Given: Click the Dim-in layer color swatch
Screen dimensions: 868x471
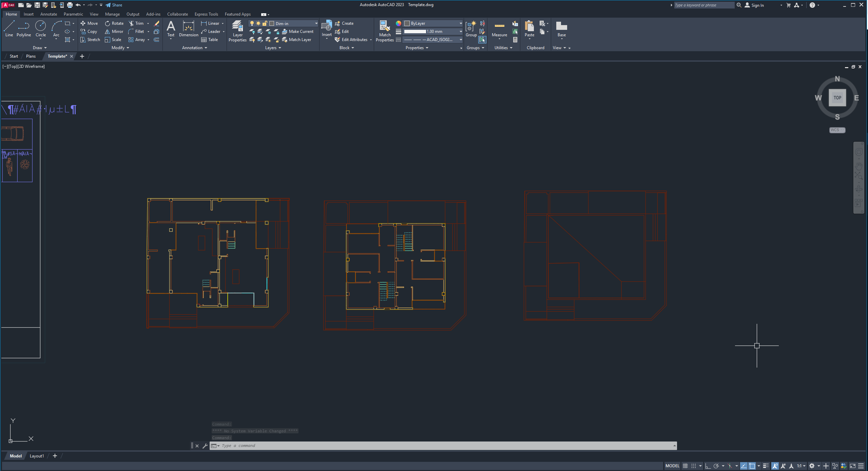Looking at the screenshot, I should pyautogui.click(x=271, y=23).
